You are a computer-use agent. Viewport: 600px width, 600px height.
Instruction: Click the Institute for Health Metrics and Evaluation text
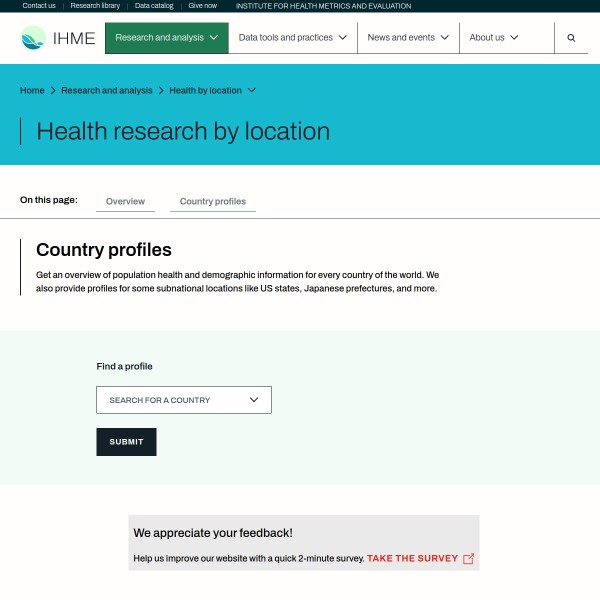323,6
